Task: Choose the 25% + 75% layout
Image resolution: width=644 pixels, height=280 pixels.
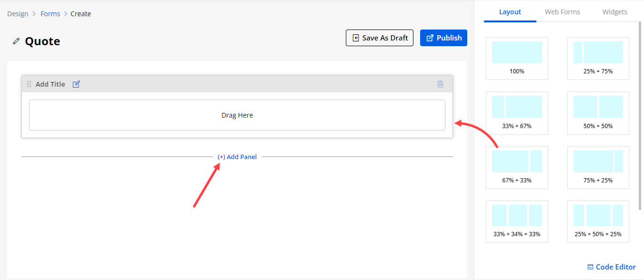Action: click(598, 58)
